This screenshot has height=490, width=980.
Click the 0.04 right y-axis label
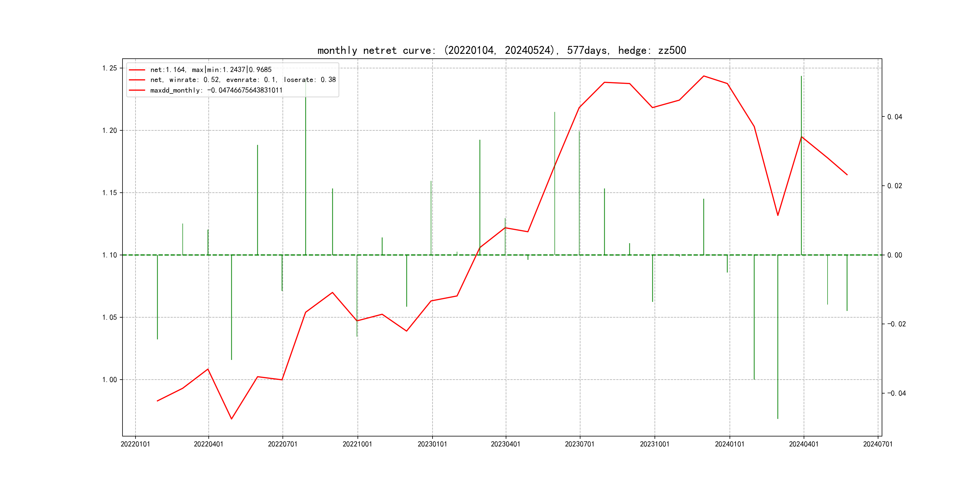click(x=894, y=117)
